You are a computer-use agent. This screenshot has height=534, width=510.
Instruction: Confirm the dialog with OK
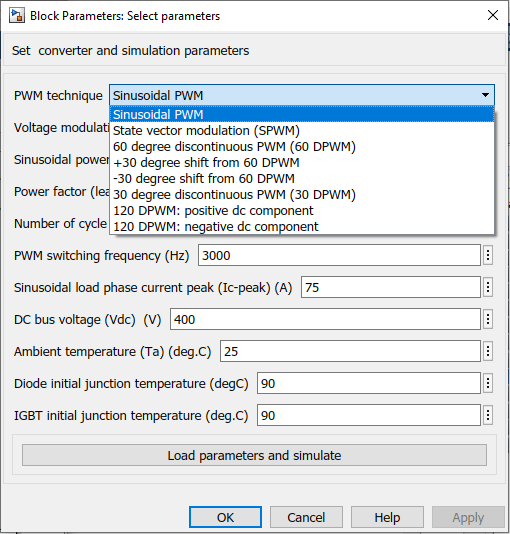pos(225,517)
